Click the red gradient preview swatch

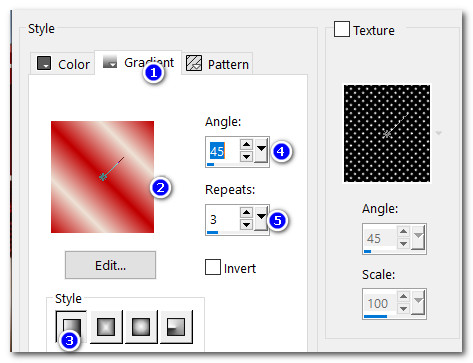click(102, 177)
